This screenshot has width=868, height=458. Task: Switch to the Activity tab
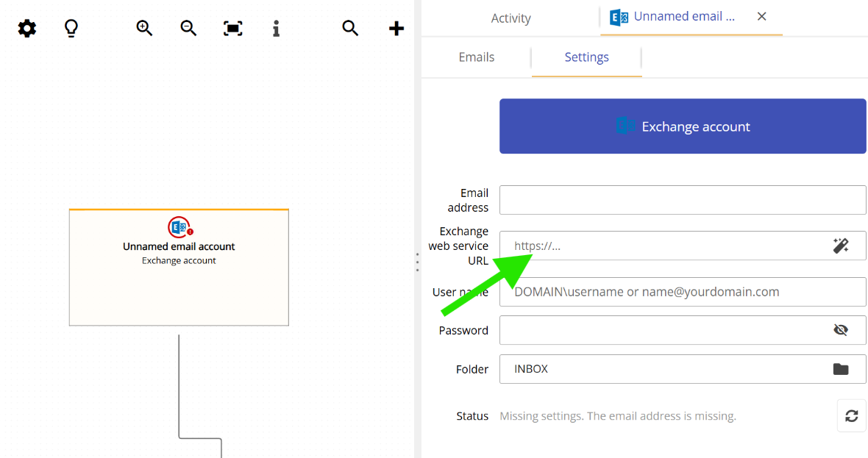tap(511, 18)
